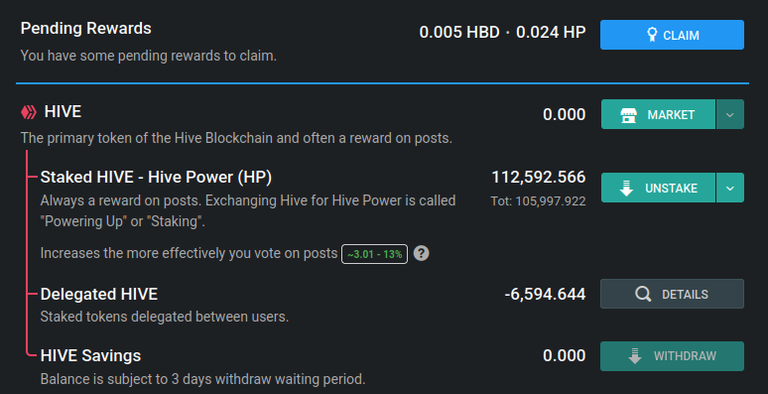Click the ribbon icon on CLAIM button

click(652, 35)
